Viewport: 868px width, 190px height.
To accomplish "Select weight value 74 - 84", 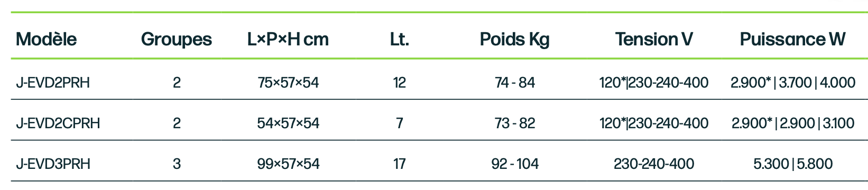I will (x=515, y=82).
